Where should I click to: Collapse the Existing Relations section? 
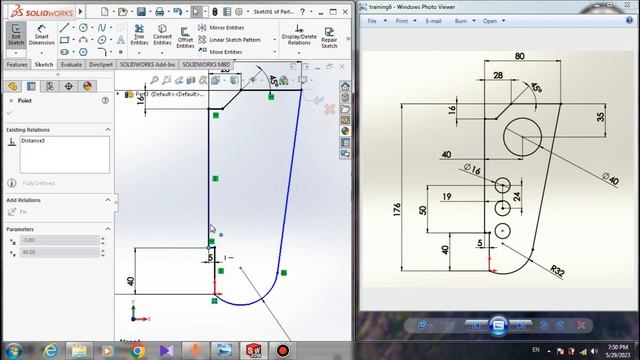point(108,130)
